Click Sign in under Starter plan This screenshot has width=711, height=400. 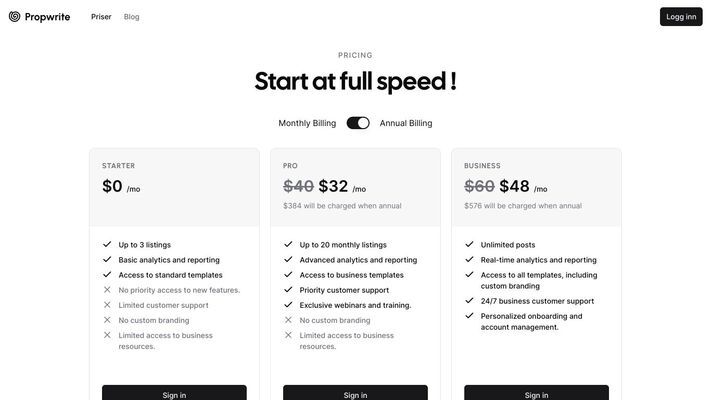click(174, 393)
